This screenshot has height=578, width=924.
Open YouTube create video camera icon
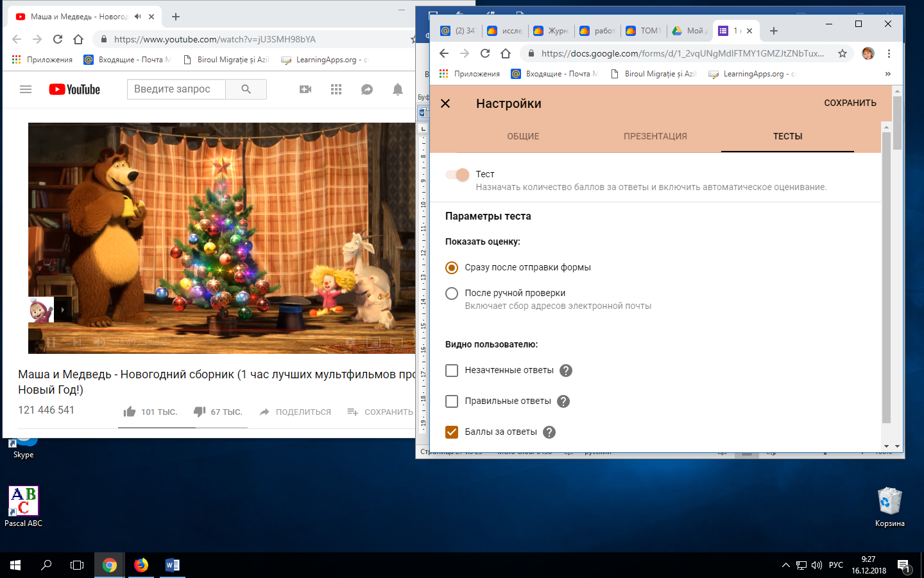(305, 89)
